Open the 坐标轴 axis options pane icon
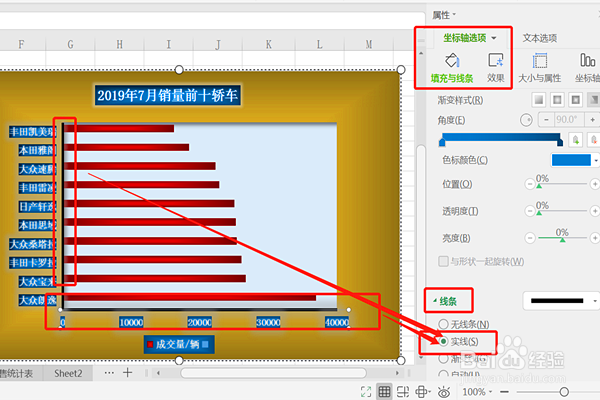The image size is (600, 400). (587, 69)
